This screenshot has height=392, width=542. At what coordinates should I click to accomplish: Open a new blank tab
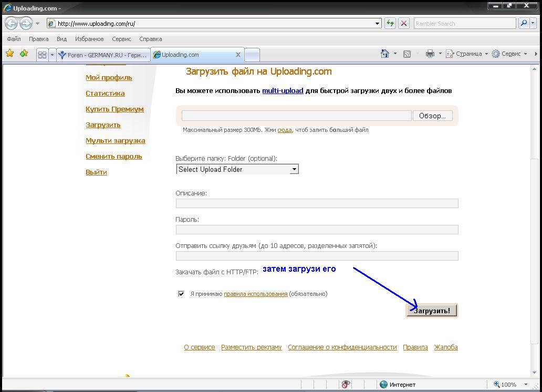tap(252, 55)
